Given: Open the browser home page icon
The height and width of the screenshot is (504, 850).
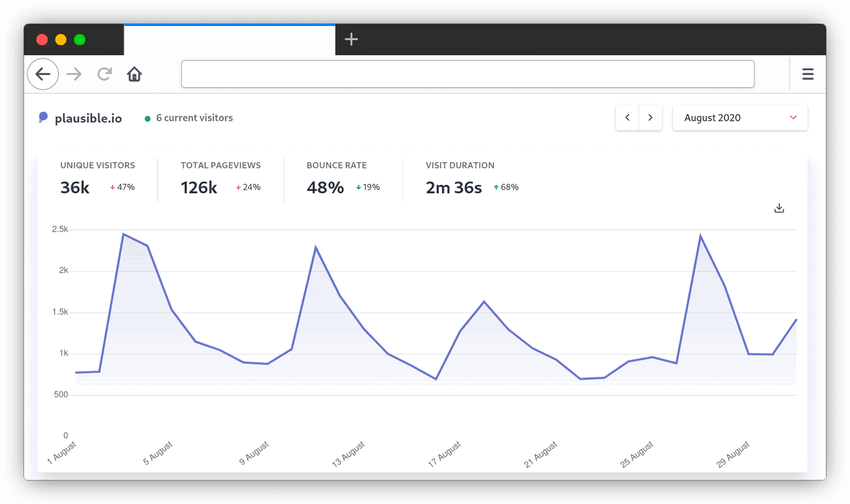Looking at the screenshot, I should (x=134, y=74).
